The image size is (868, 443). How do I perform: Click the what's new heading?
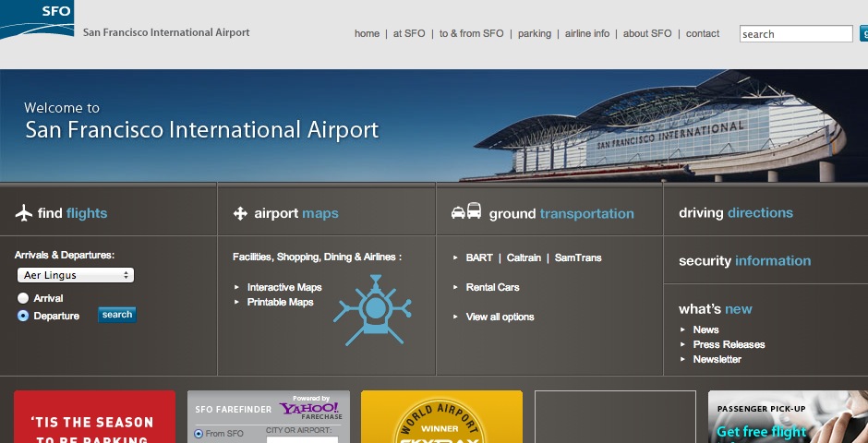[x=716, y=308]
